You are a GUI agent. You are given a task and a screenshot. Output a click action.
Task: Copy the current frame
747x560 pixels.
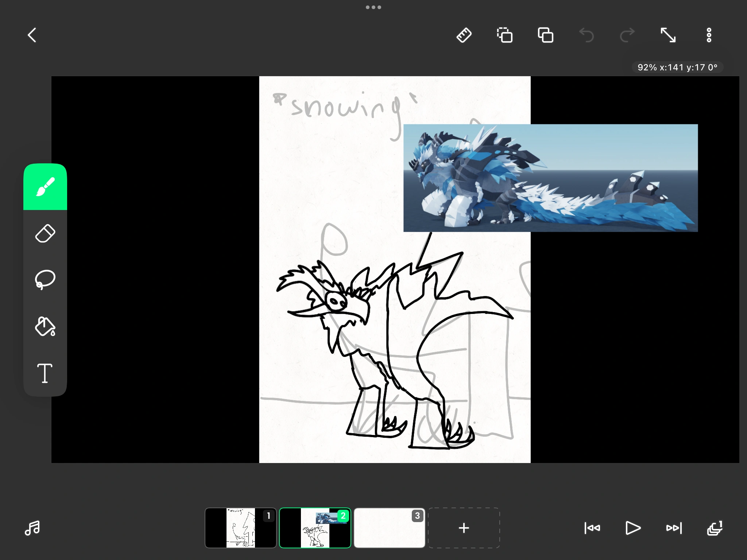tap(505, 35)
